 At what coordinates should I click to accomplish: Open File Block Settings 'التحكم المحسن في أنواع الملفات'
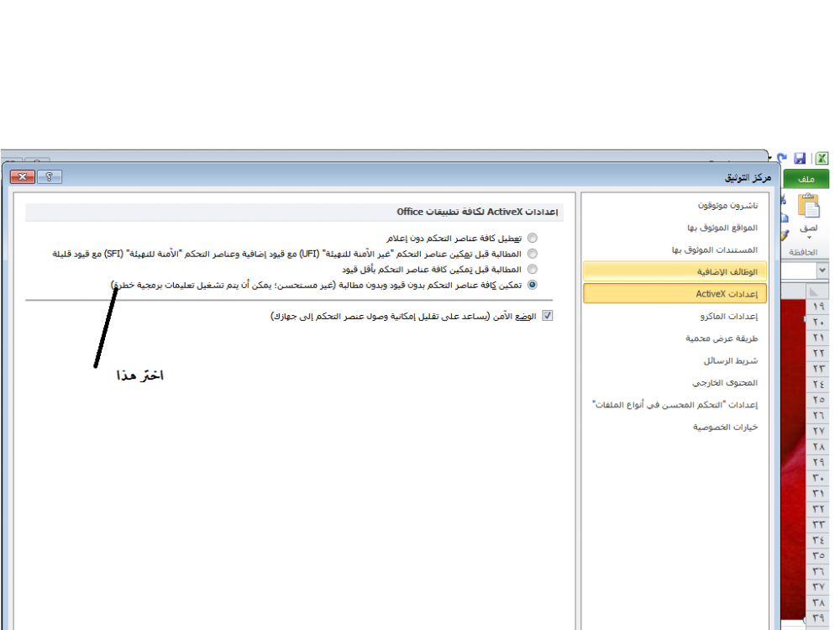(x=675, y=405)
